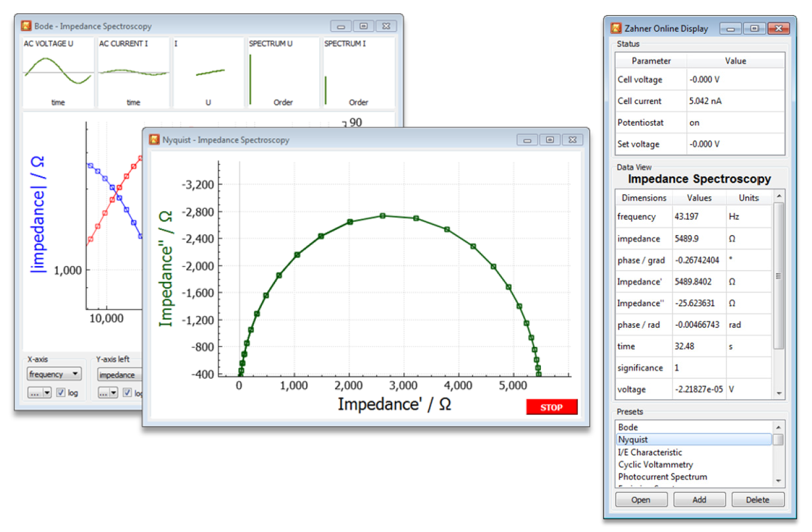Image resolution: width=812 pixels, height=532 pixels.
Task: Click the Zahner Online Display title bar icon
Action: pyautogui.click(x=616, y=28)
